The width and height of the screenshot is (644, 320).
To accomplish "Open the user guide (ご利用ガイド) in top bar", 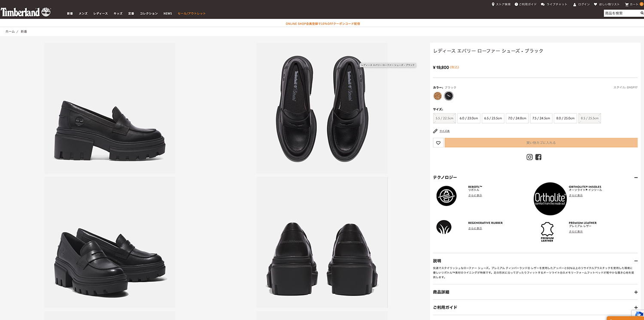I will [526, 4].
